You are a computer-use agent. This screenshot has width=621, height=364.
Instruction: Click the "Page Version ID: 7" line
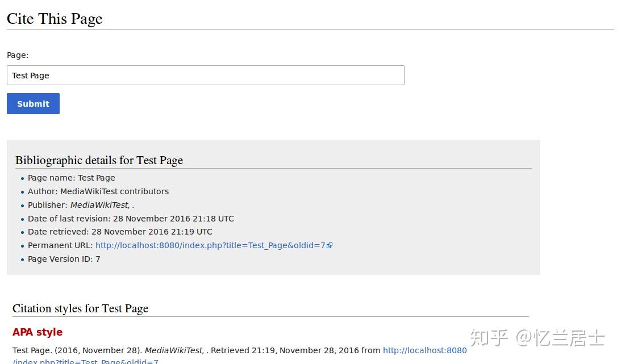point(64,259)
